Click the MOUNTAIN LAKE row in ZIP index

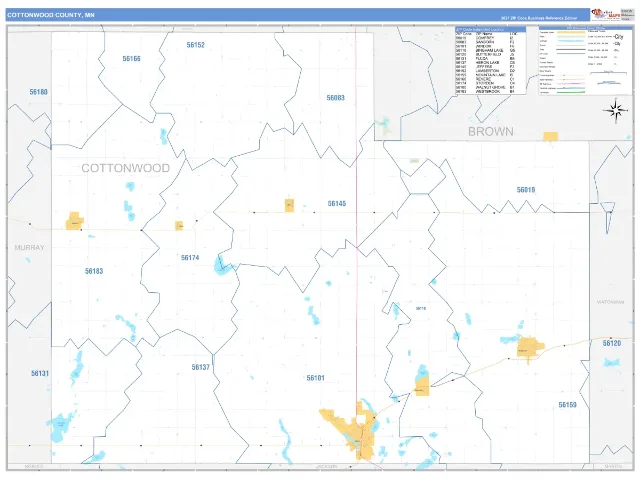pos(486,75)
